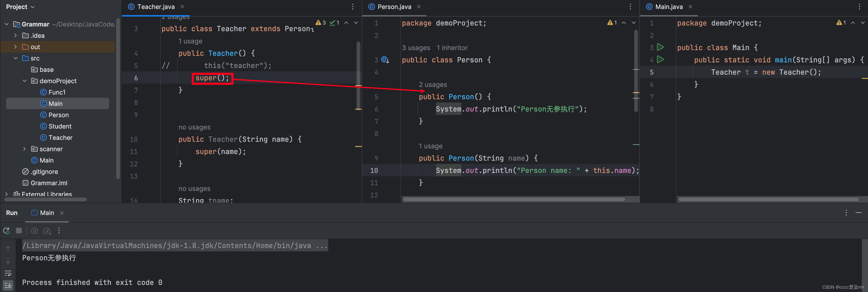Close the Person.java tab
The width and height of the screenshot is (868, 292).
click(x=419, y=7)
